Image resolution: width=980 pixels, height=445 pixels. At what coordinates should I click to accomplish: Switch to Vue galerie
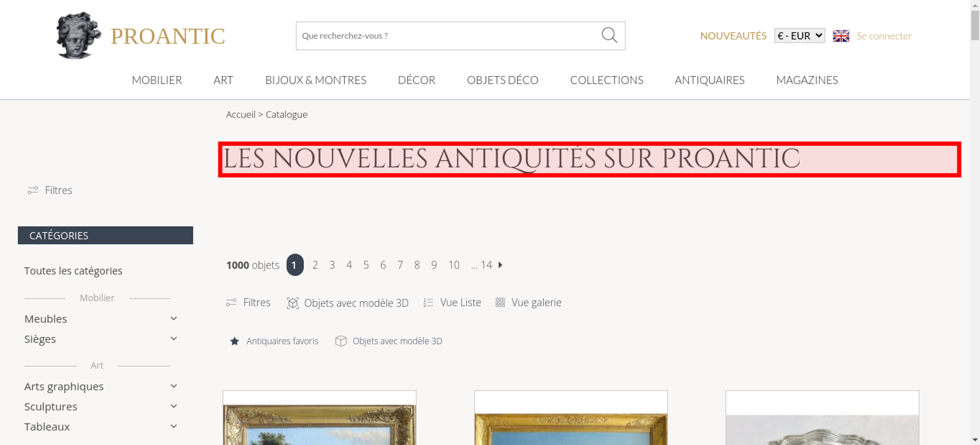(528, 302)
